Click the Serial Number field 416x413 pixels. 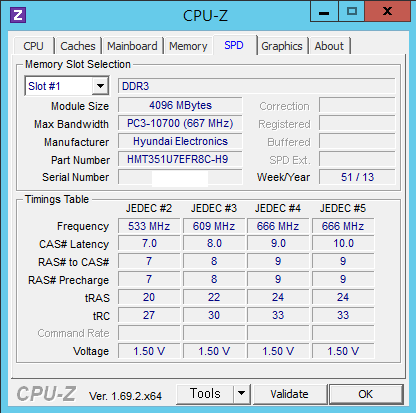(180, 177)
